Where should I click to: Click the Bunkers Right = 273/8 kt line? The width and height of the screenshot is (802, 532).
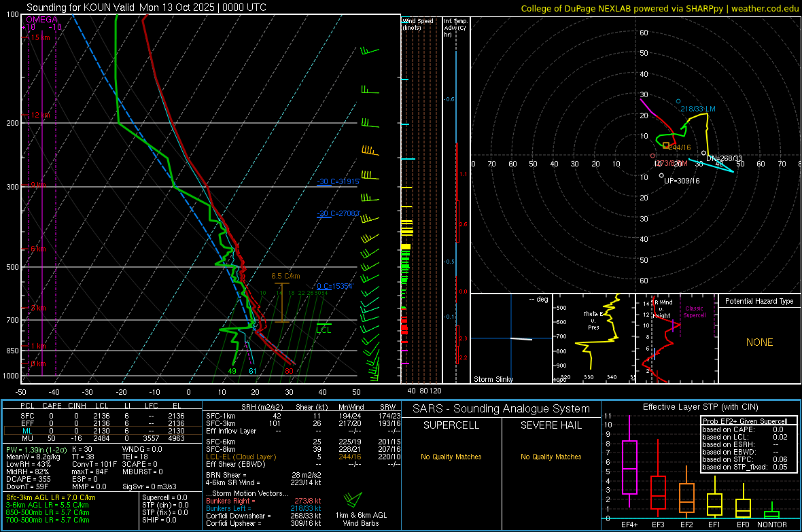[x=264, y=501]
